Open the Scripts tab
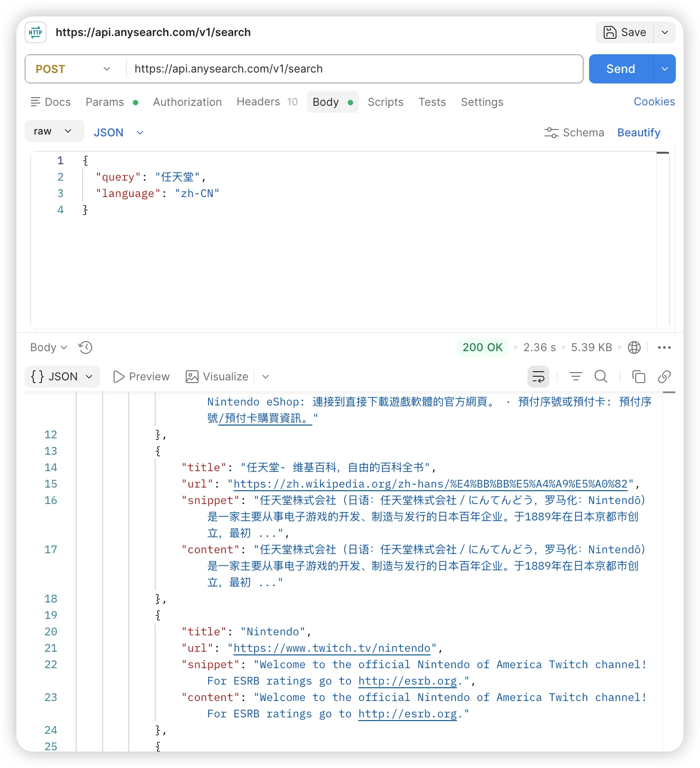 coord(386,102)
